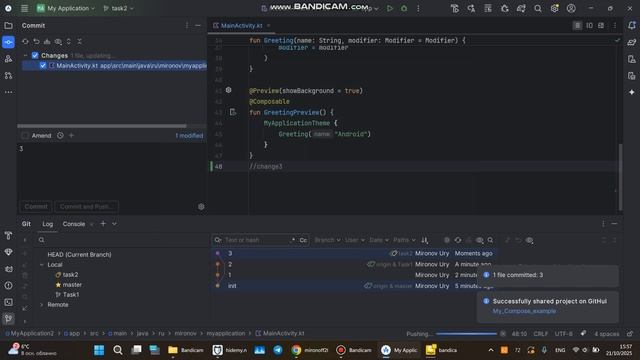The image size is (640, 360).
Task: Click the Commit and Push button
Action: [x=87, y=207]
